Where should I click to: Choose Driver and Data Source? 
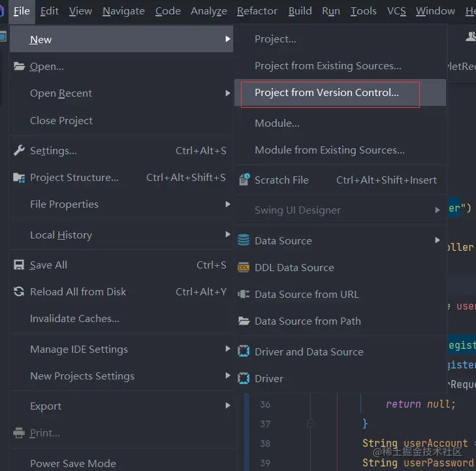tap(340, 351)
